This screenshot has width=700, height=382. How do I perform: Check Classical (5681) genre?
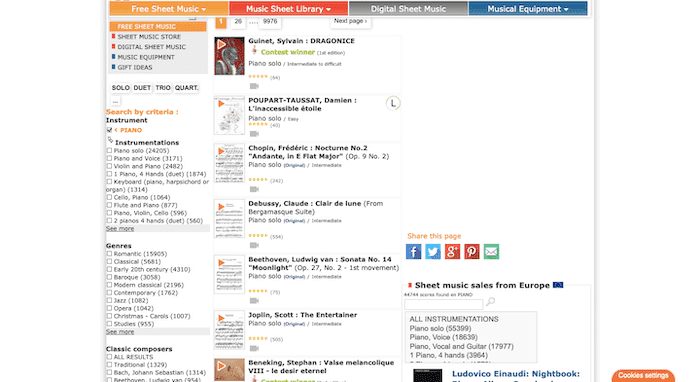click(x=109, y=262)
